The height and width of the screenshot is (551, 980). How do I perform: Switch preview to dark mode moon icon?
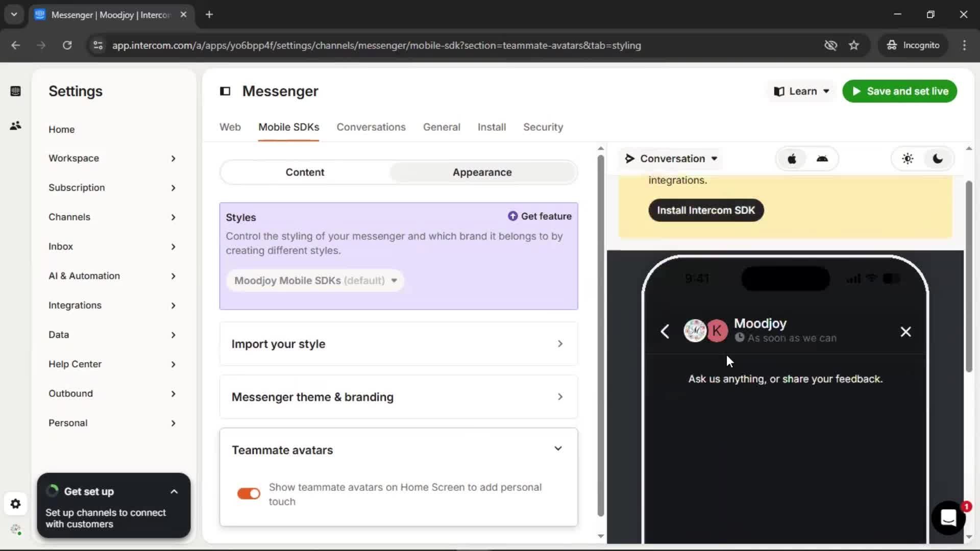coord(938,159)
